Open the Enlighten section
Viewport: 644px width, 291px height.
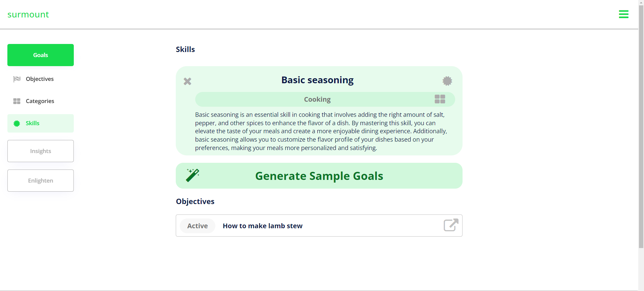point(41,181)
